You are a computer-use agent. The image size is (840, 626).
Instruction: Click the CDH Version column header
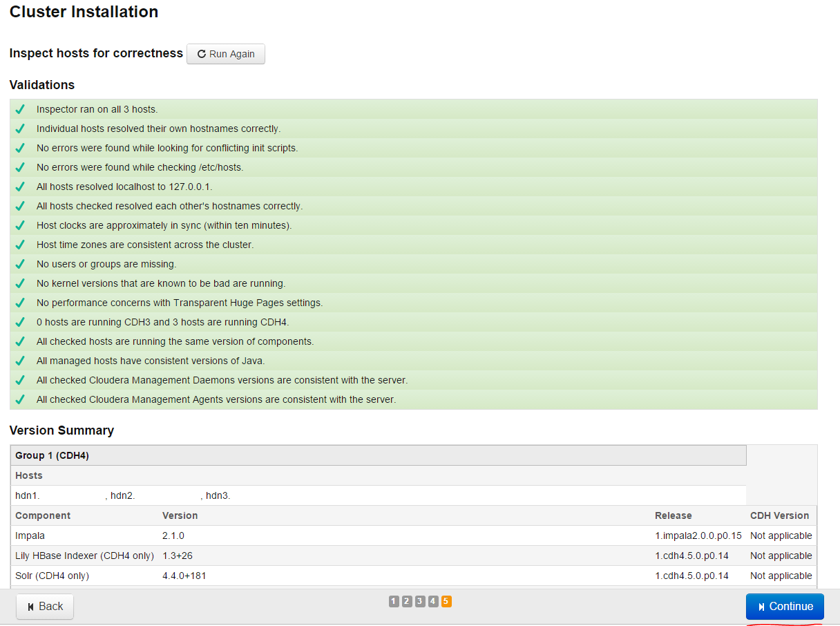click(x=779, y=515)
